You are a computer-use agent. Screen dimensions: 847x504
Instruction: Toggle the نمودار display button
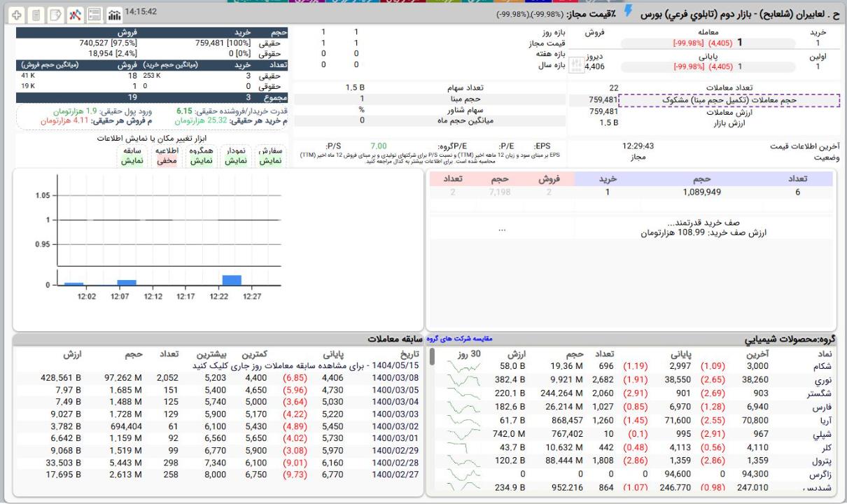tap(235, 155)
